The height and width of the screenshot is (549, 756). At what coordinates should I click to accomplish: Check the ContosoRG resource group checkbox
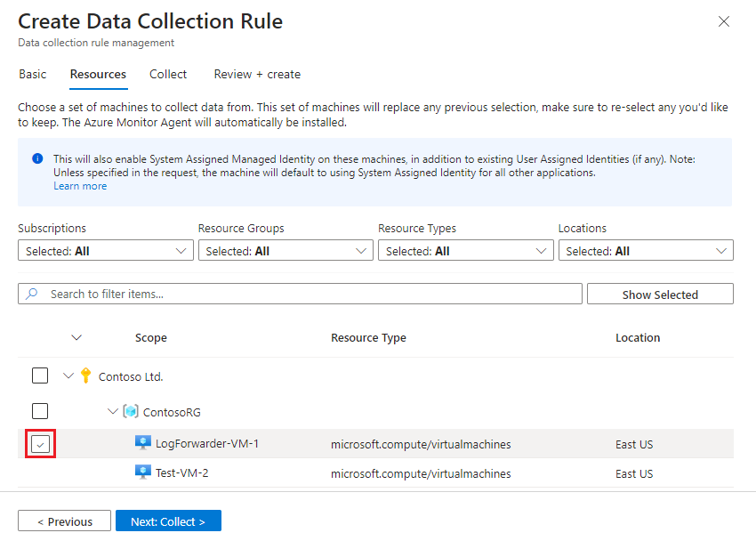pyautogui.click(x=40, y=411)
